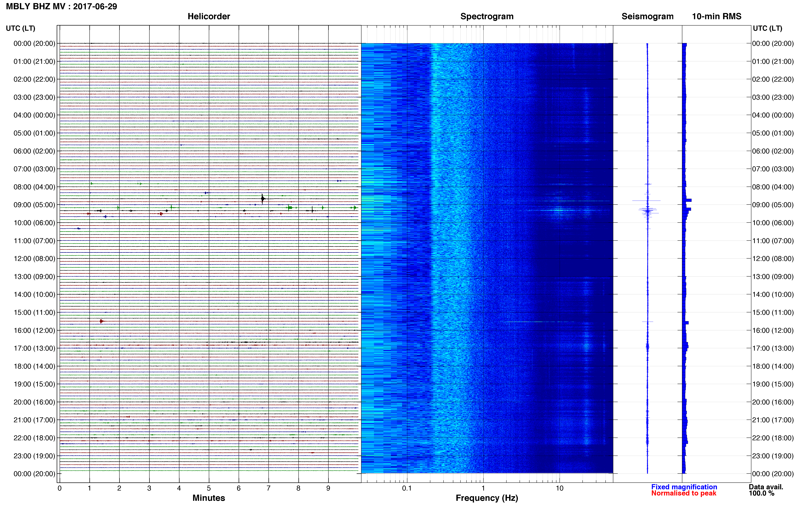Click left time label 08:00 (04:00)

coord(34,187)
